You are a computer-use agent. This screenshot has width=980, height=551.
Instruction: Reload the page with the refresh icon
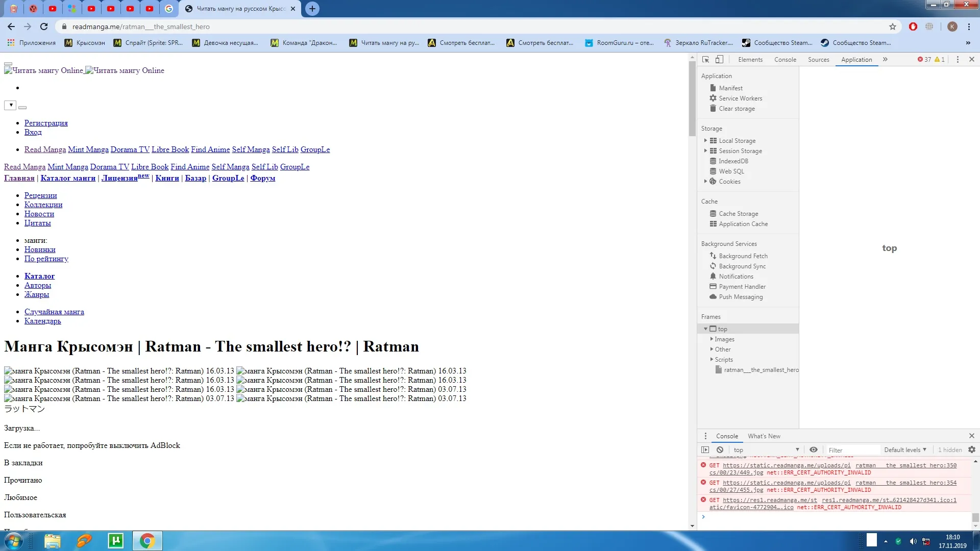tap(44, 27)
